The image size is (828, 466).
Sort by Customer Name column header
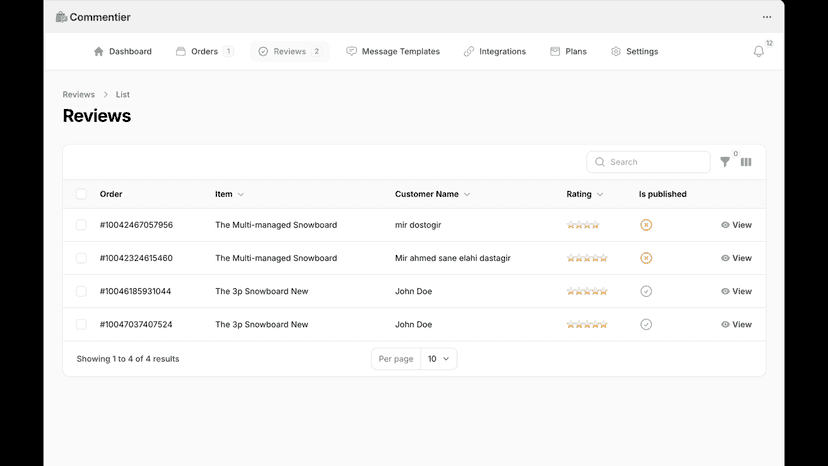tap(427, 194)
